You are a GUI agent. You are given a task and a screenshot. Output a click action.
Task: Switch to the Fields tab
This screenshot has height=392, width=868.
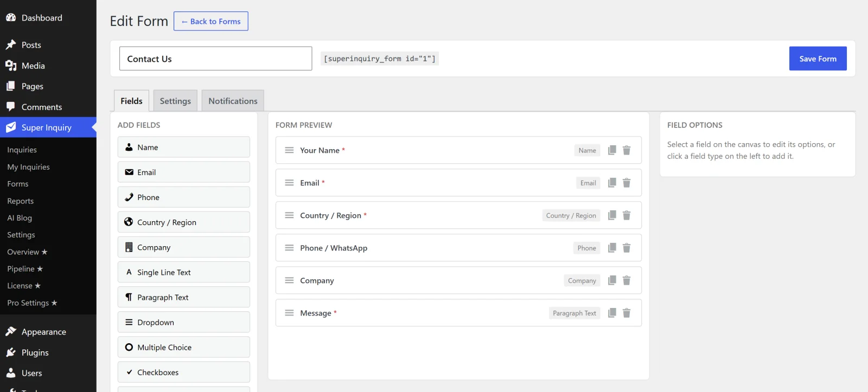tap(131, 101)
